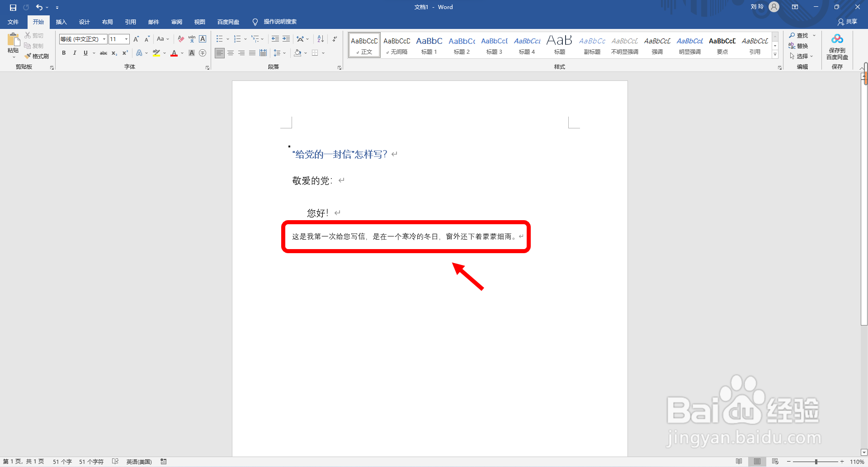This screenshot has height=467, width=868.
Task: Apply strikethrough formatting (abc)
Action: 104,53
